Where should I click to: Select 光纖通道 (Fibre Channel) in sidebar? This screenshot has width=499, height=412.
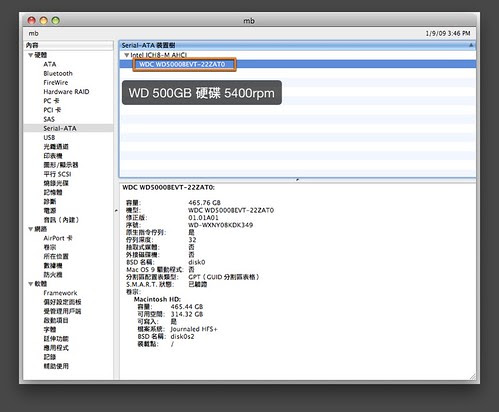pyautogui.click(x=56, y=147)
